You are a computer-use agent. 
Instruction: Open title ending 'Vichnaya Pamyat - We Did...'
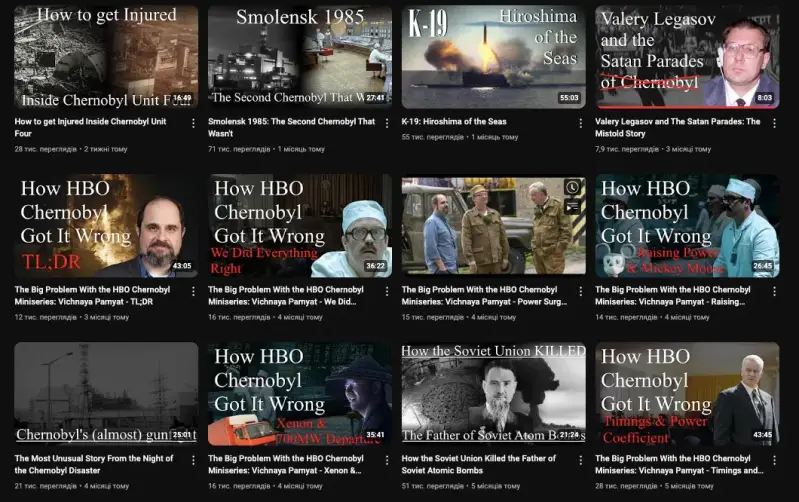pyautogui.click(x=286, y=296)
